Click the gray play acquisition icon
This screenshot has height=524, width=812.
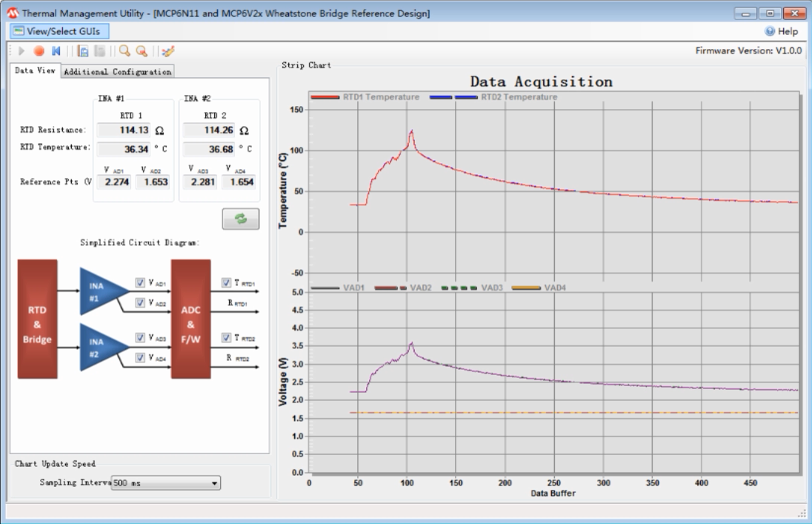21,51
